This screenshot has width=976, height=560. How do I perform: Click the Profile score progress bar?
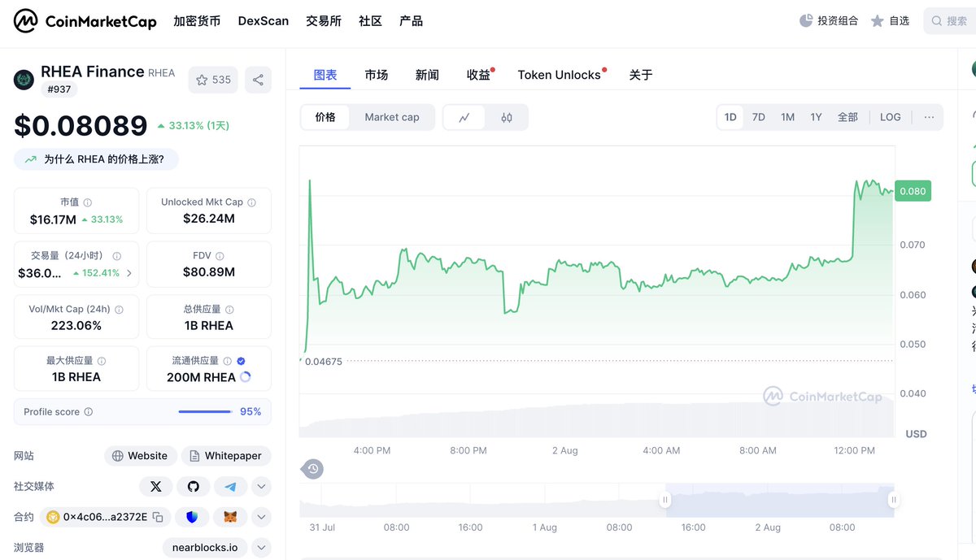coord(206,412)
